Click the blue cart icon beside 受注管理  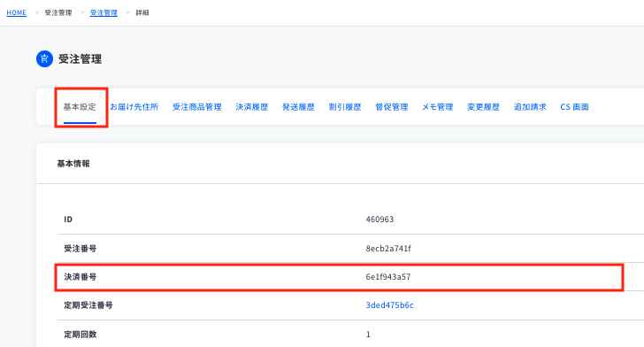[x=44, y=58]
